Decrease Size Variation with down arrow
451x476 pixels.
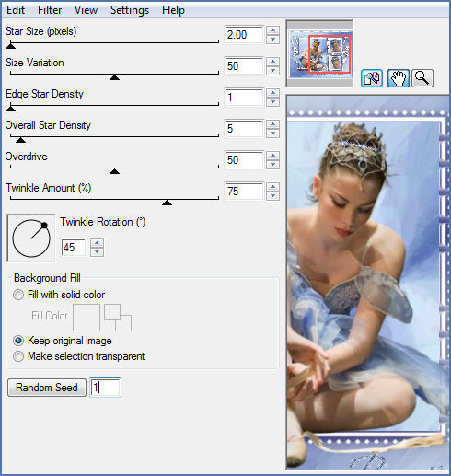point(272,71)
